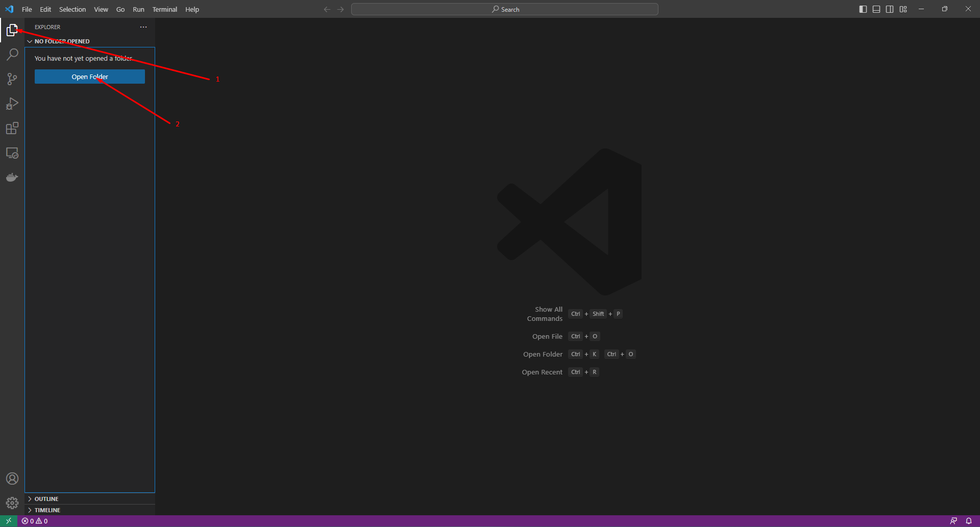
Task: Open the Accounts menu icon
Action: click(12, 479)
